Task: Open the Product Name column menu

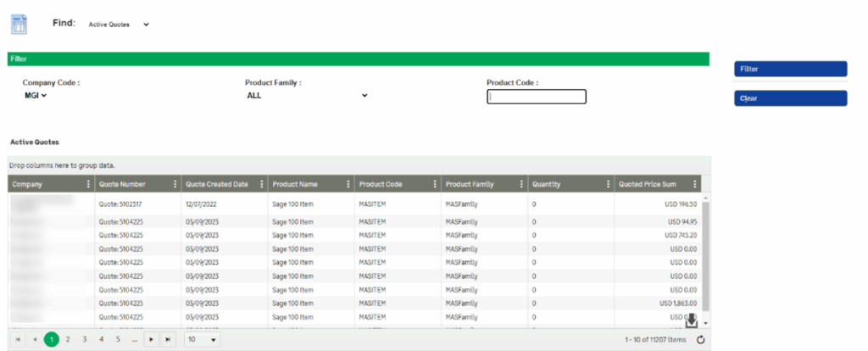Action: tap(348, 184)
